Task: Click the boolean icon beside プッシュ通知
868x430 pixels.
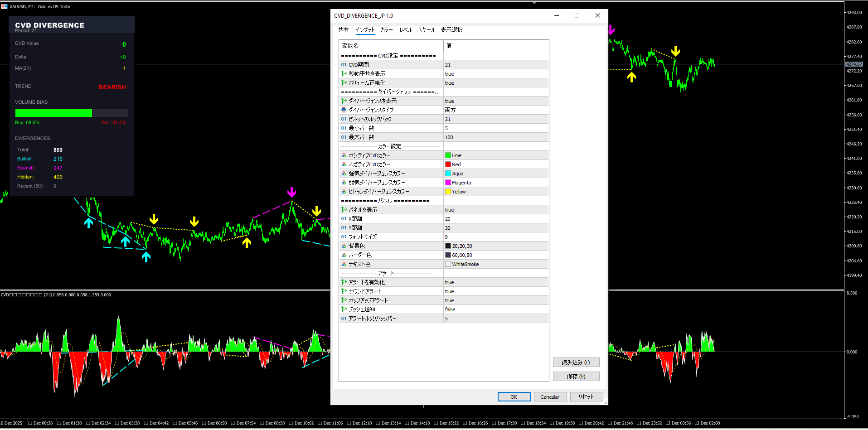Action: (344, 309)
